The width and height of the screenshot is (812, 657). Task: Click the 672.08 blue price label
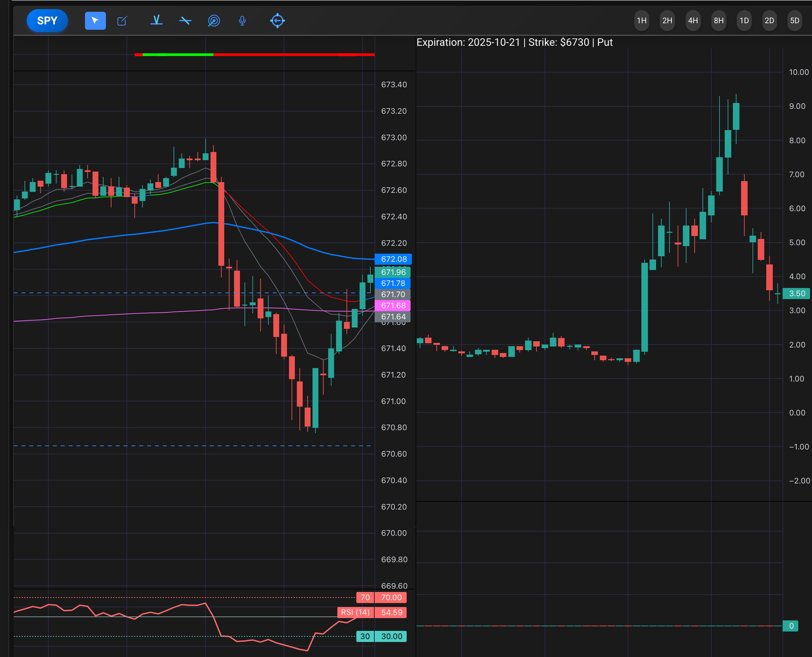tap(393, 259)
